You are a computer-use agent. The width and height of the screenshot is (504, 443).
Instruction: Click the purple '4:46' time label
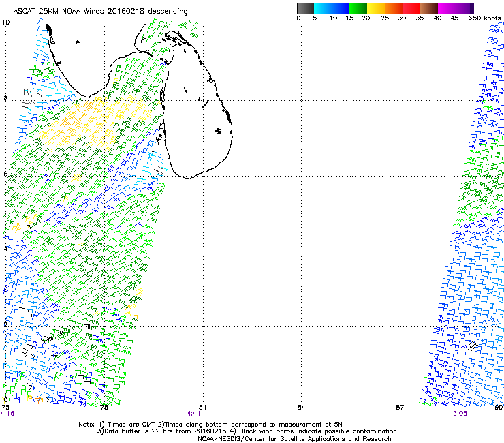(7, 414)
